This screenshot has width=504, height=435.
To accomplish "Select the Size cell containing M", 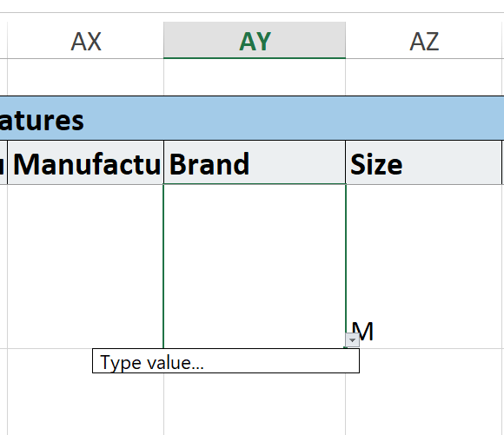I will click(x=424, y=267).
